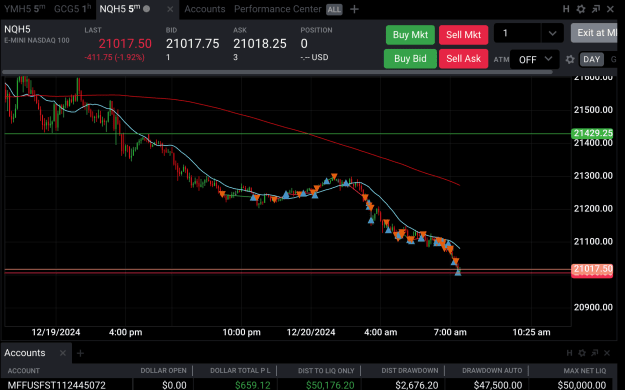
Task: Add a new tab in lower panel
Action: 80,353
